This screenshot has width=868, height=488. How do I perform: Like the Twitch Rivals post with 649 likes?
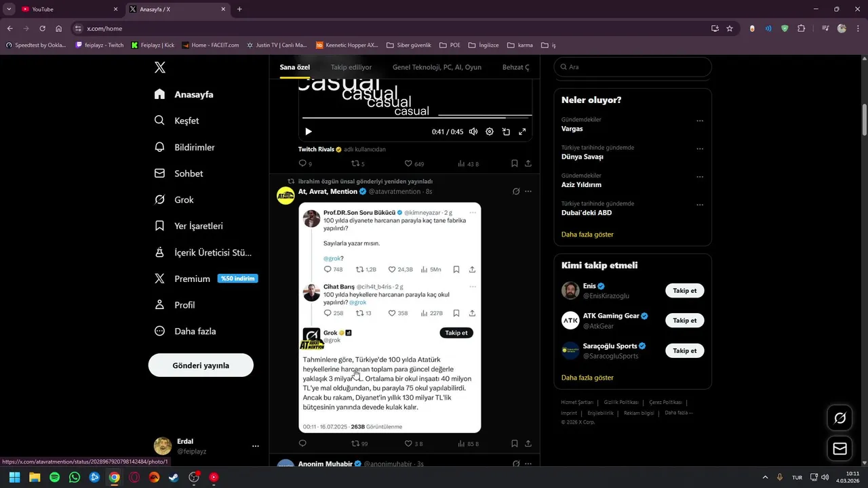click(414, 163)
